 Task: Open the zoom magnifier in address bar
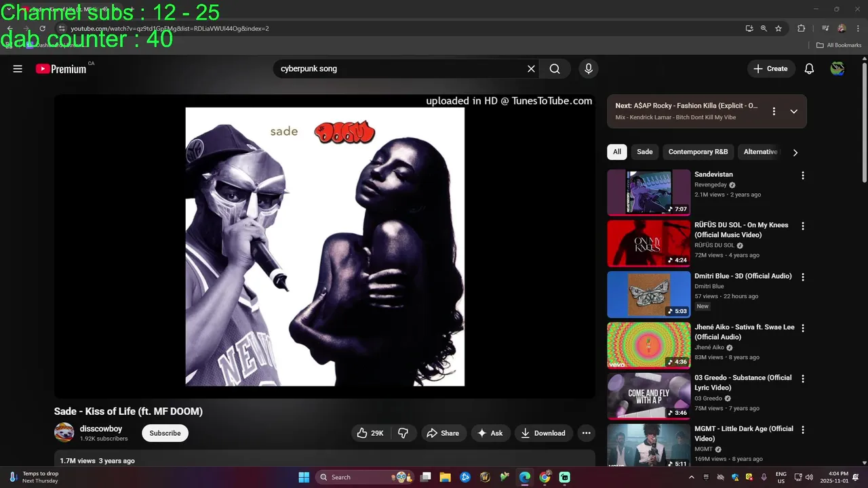click(764, 28)
